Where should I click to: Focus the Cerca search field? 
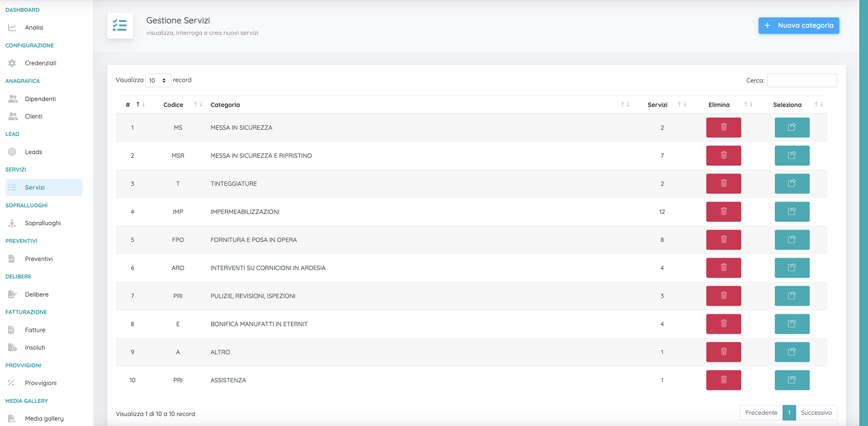[x=801, y=80]
